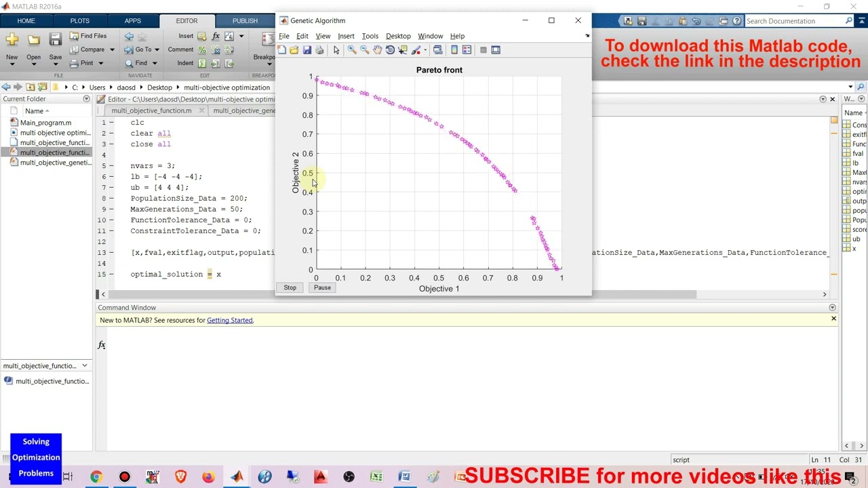Click line 8 PopulationSize_Data in editor
Screen dimensions: 868x488
pyautogui.click(x=189, y=199)
